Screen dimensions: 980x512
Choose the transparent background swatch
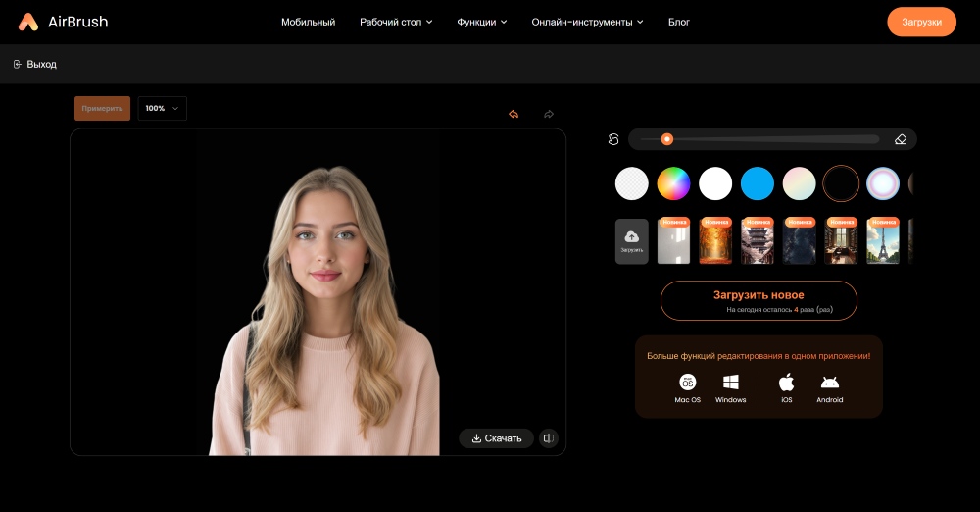click(x=632, y=183)
